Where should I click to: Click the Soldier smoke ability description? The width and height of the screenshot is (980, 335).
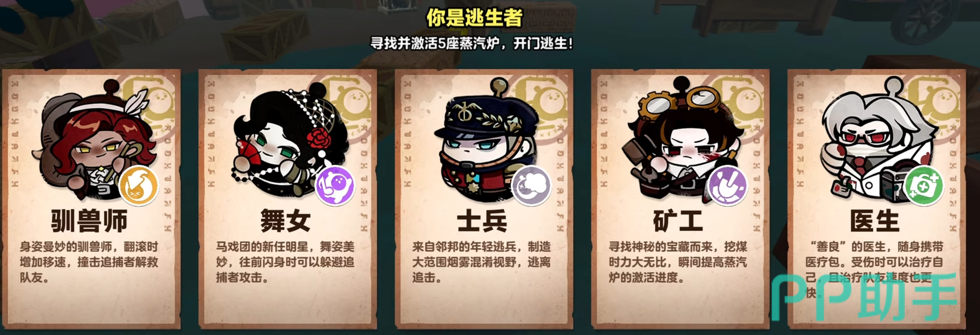481,262
